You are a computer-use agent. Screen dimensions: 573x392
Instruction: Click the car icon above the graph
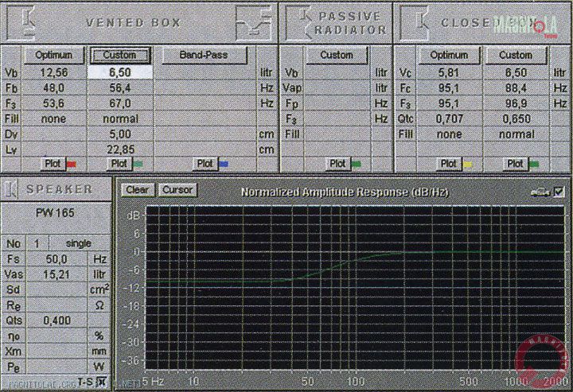coord(541,192)
